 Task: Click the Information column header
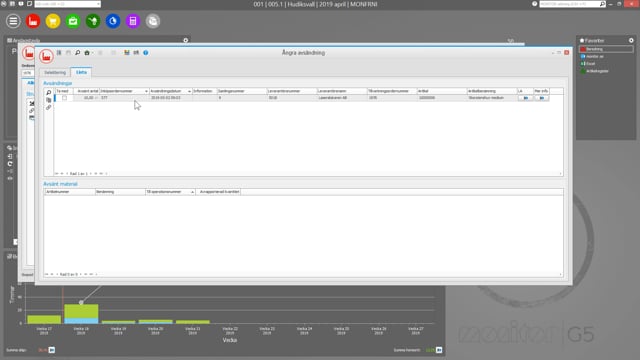pyautogui.click(x=204, y=91)
